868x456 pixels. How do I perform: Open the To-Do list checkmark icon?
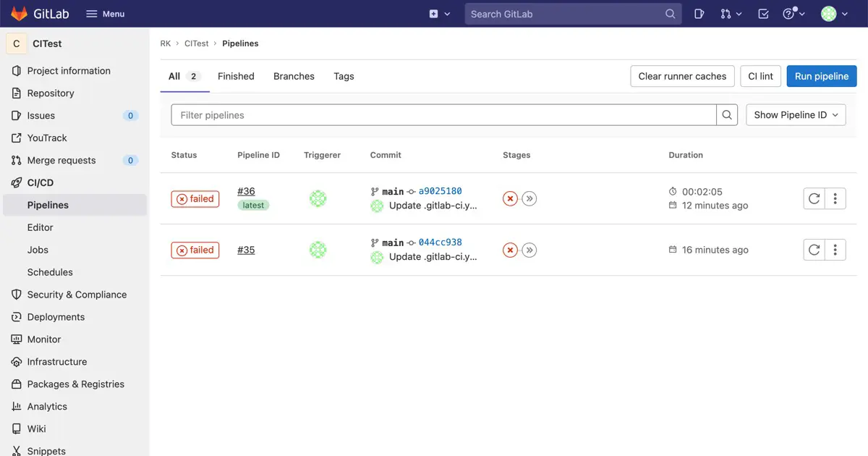[763, 14]
